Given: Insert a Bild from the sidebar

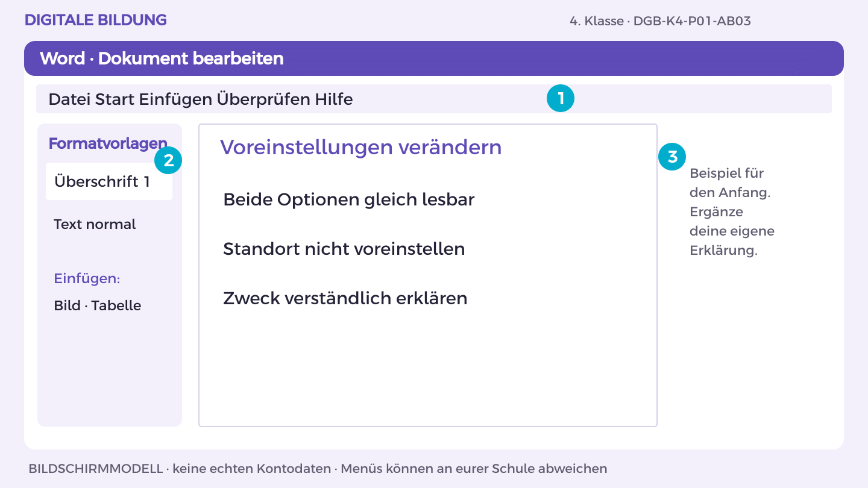Looking at the screenshot, I should [x=67, y=305].
